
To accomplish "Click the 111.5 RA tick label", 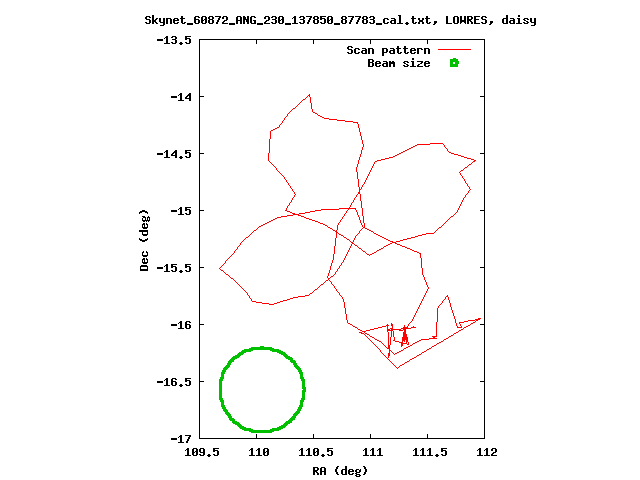I will coord(430,452).
